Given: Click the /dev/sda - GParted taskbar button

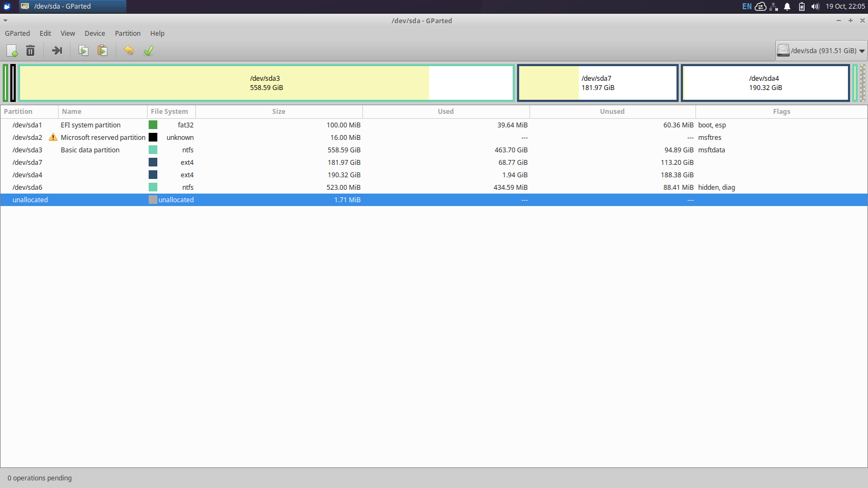Looking at the screenshot, I should pyautogui.click(x=73, y=7).
